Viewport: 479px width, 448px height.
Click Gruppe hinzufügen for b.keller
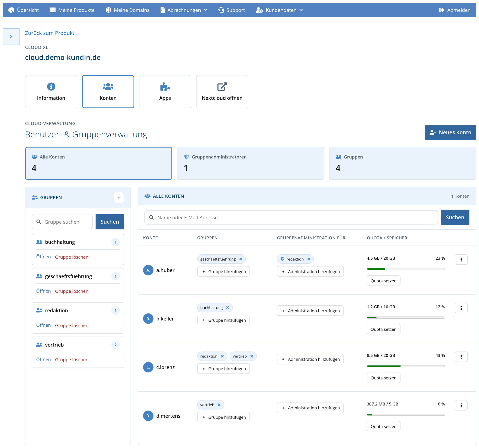click(x=223, y=320)
